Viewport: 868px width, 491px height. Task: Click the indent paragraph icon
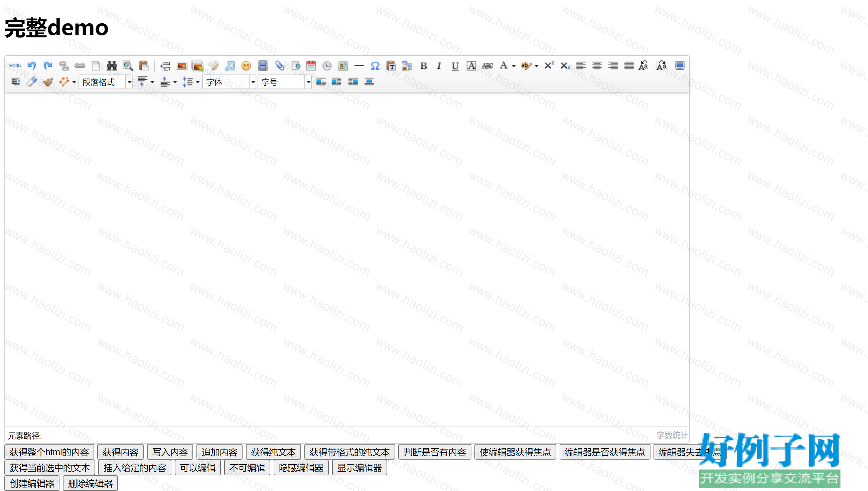point(15,82)
